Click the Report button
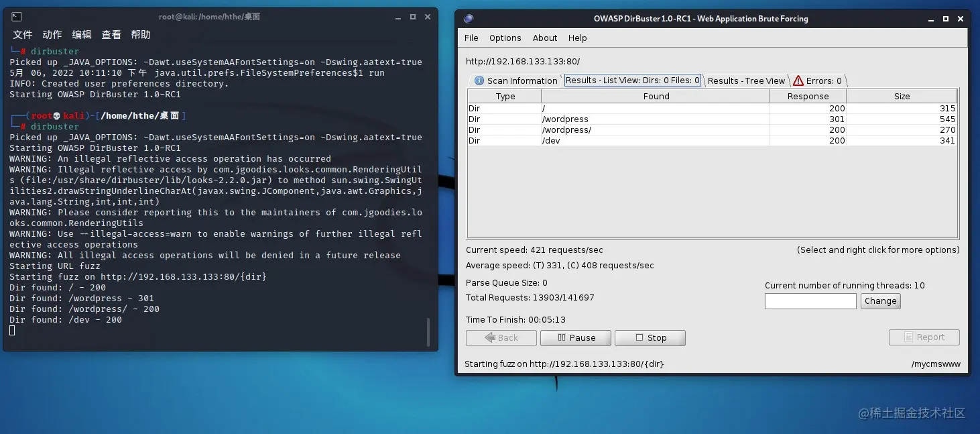 924,337
